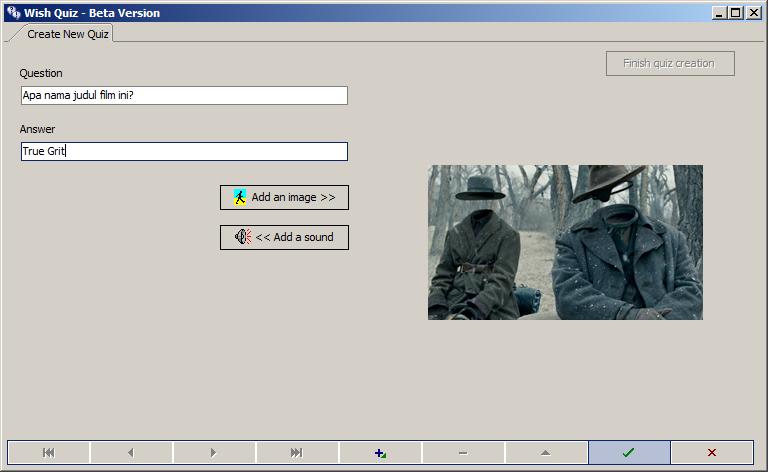Focus the Question text field
This screenshot has width=768, height=472.
coord(184,96)
